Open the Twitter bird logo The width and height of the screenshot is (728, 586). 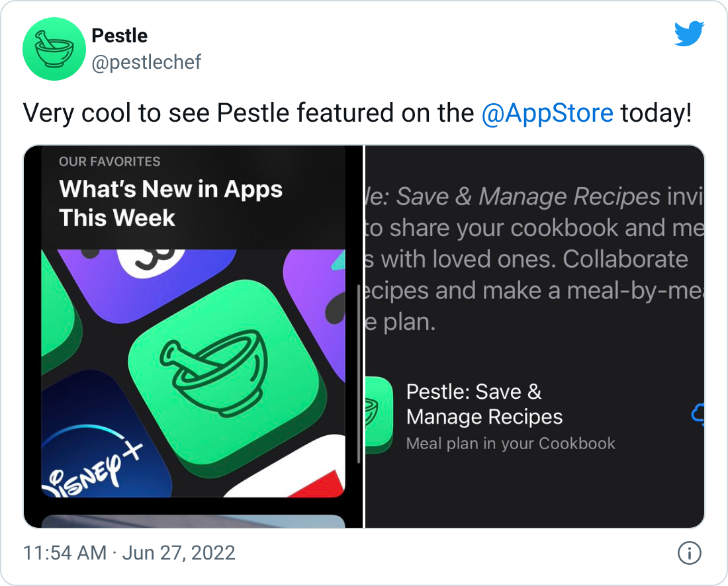tap(689, 34)
